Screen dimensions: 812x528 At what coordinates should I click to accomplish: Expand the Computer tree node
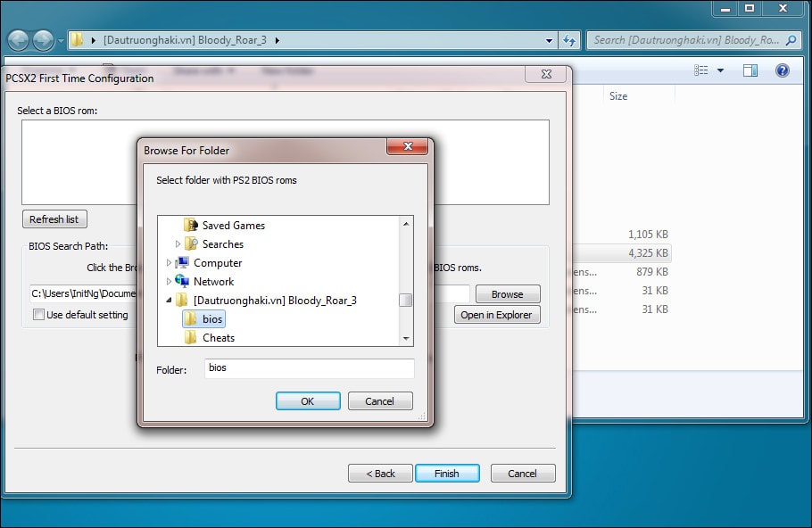[x=169, y=262]
